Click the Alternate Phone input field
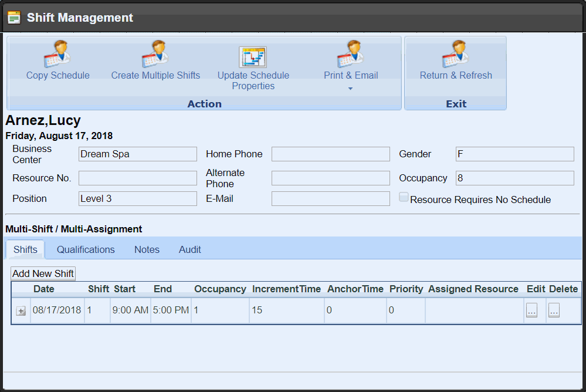The image size is (586, 392). click(x=331, y=178)
